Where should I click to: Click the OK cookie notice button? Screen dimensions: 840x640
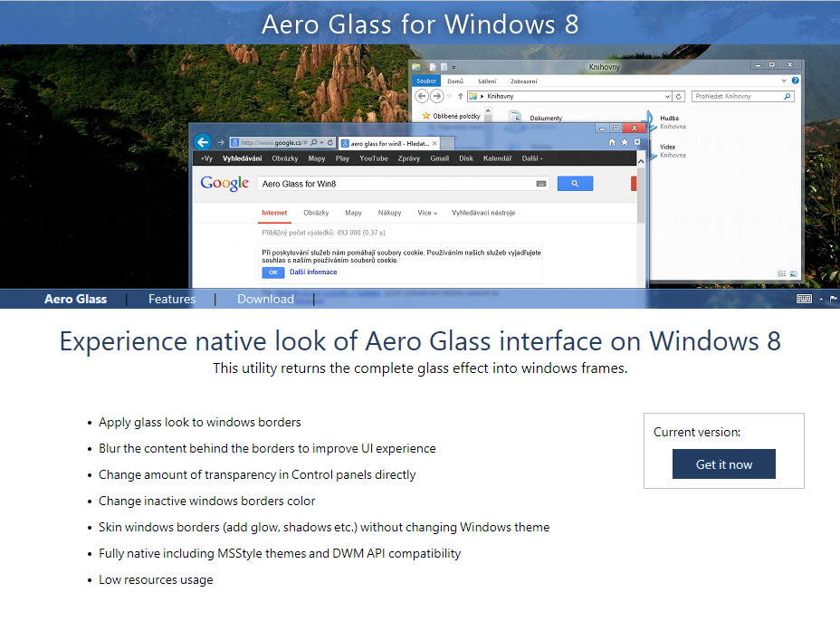(x=273, y=272)
